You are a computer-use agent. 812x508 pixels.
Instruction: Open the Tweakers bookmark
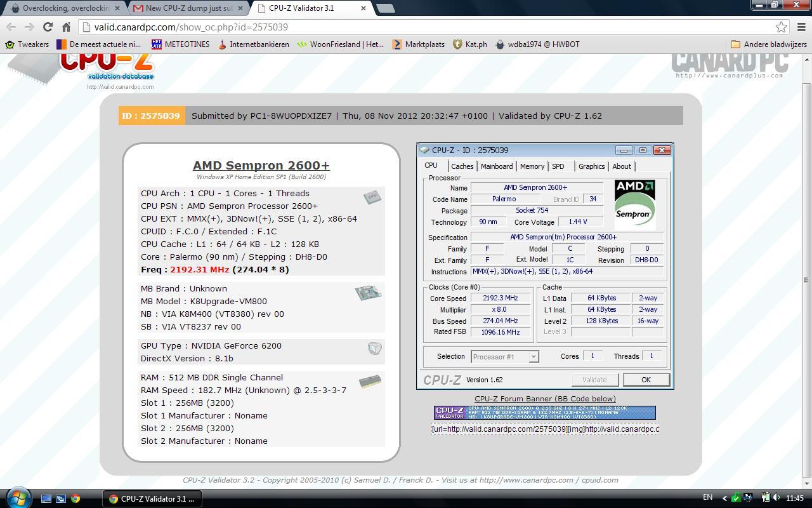[27, 44]
